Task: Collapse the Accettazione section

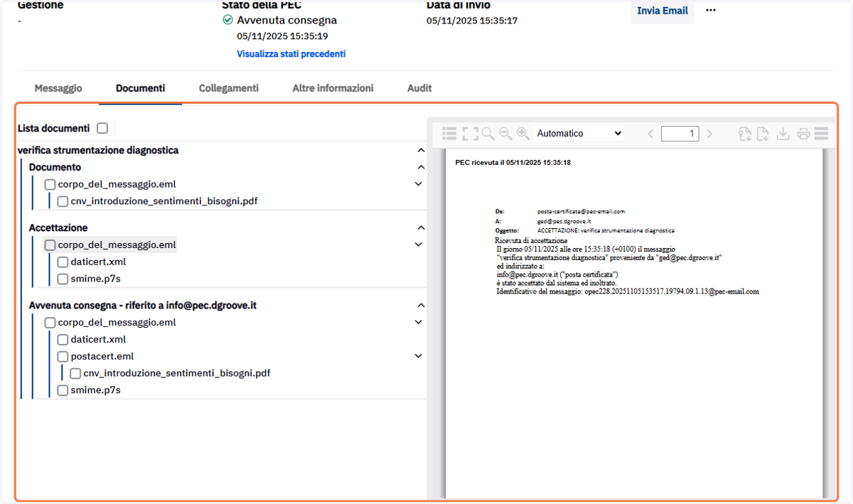Action: point(421,228)
